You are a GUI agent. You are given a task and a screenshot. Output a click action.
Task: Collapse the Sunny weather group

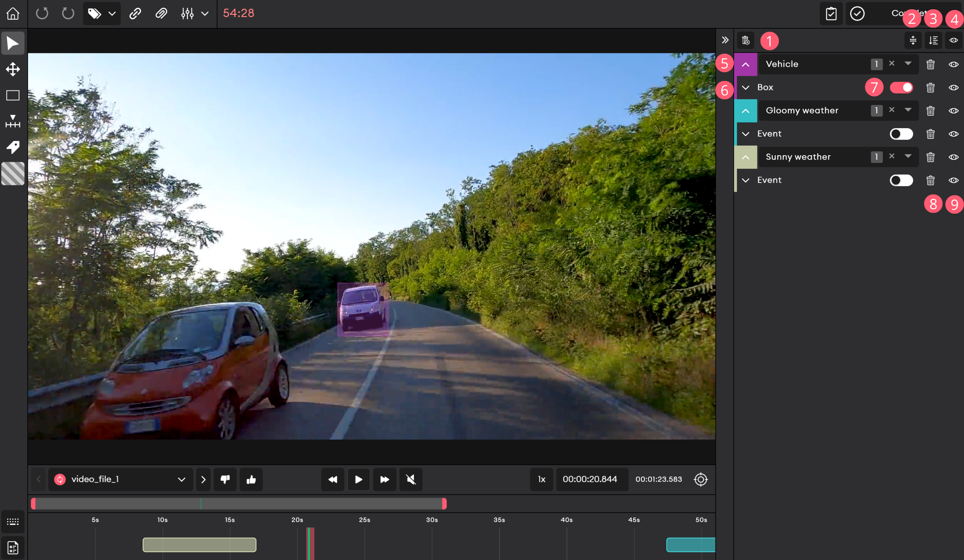[x=745, y=157]
